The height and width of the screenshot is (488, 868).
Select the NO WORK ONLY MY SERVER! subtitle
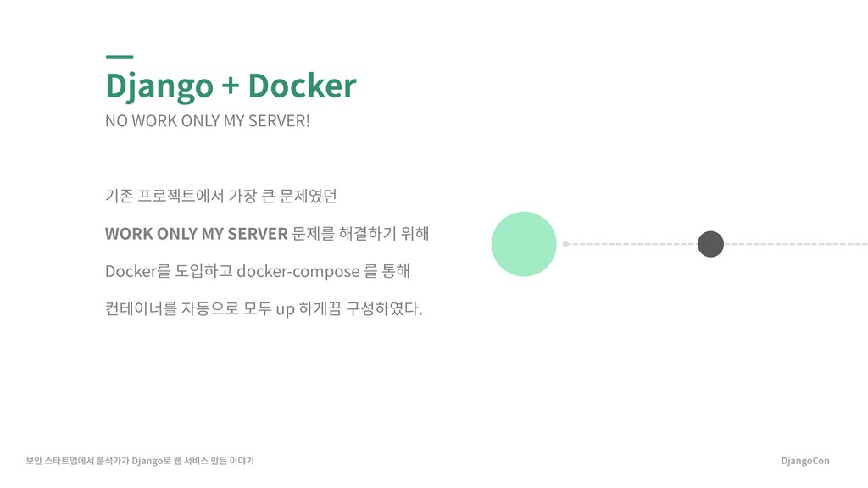(208, 120)
